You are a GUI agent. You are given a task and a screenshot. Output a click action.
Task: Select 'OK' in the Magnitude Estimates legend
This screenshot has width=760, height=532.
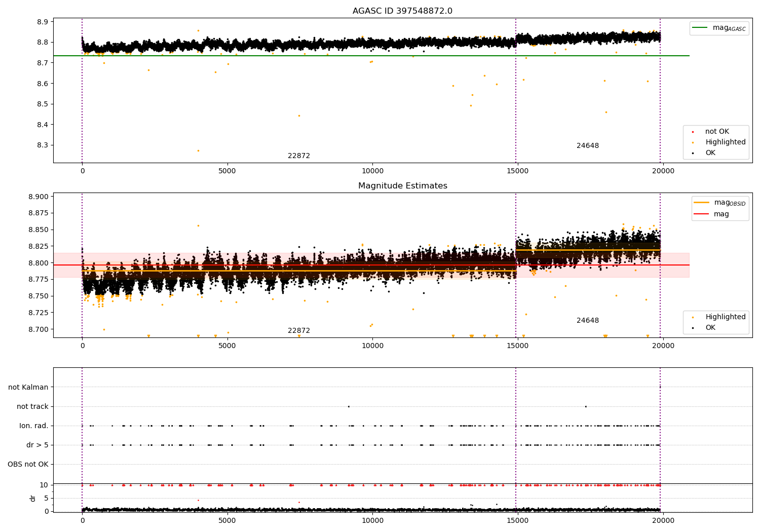tap(710, 328)
